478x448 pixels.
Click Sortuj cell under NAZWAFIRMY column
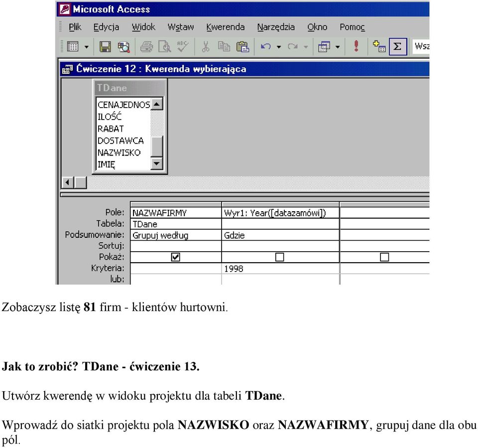tap(176, 246)
